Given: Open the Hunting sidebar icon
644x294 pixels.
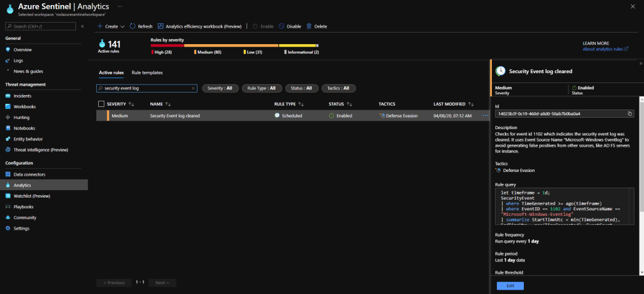Looking at the screenshot, I should coord(8,117).
